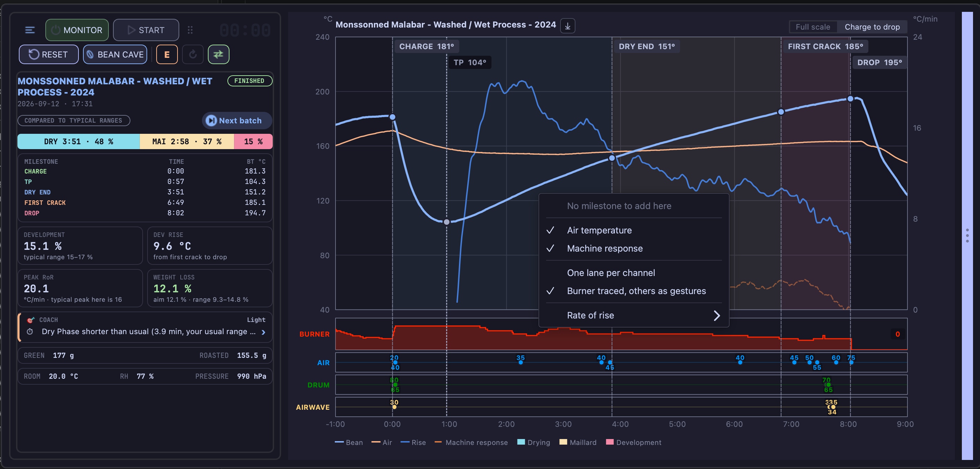
Task: Click the MAI 2:58 phase bar segment
Action: coord(187,141)
